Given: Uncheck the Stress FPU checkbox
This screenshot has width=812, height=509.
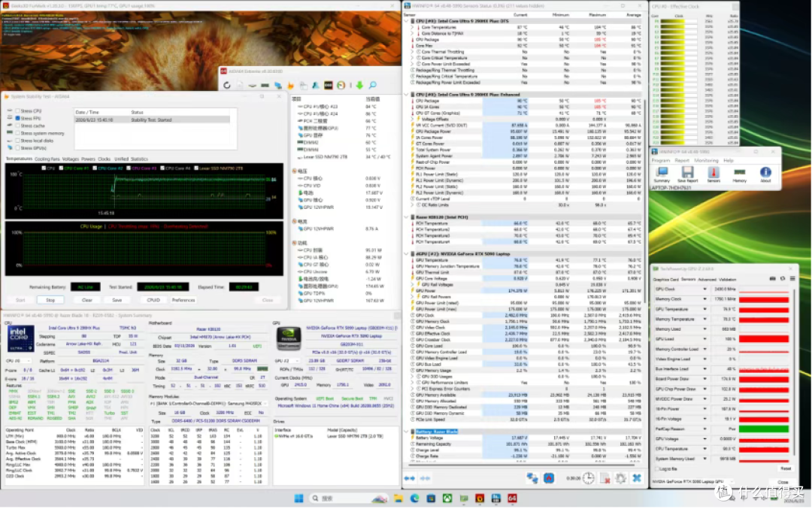Looking at the screenshot, I should coord(17,118).
